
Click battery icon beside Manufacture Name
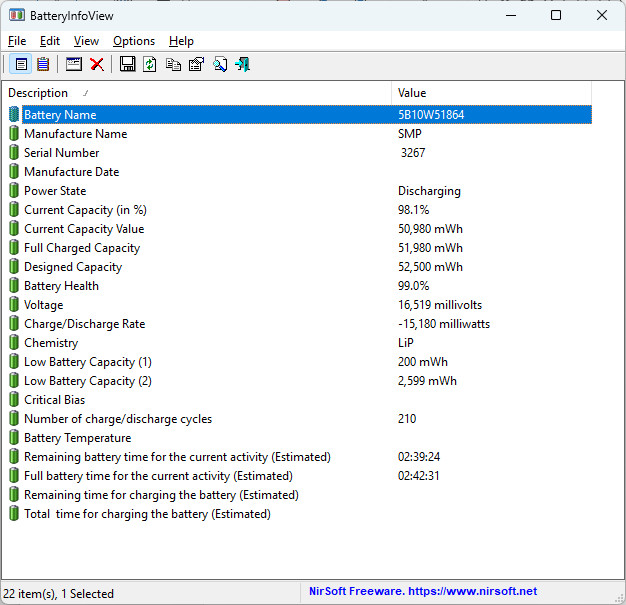click(14, 133)
